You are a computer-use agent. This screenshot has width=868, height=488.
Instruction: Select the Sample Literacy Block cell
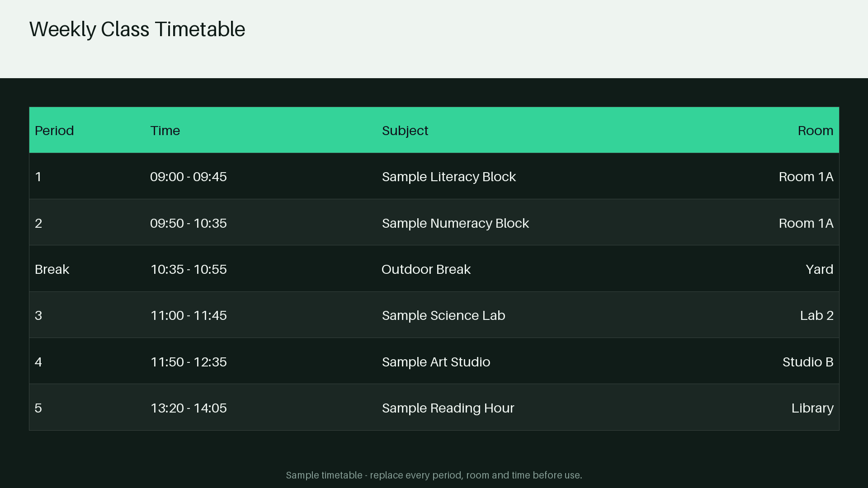click(449, 177)
